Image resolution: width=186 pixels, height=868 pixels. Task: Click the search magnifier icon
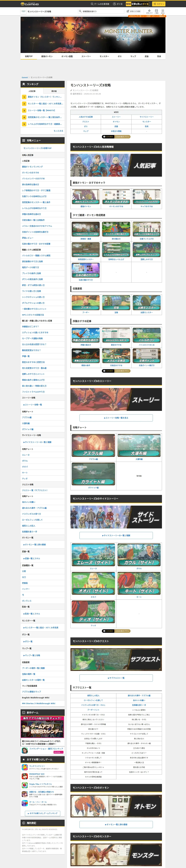coord(80,11)
